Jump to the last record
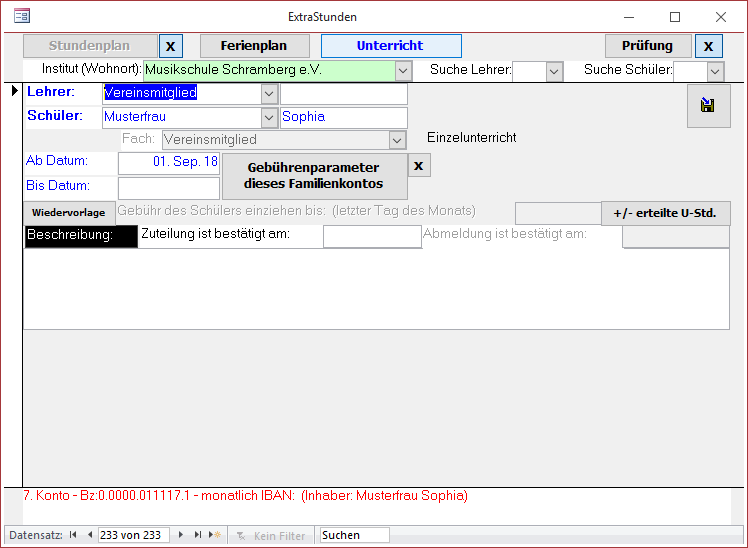The image size is (748, 548). [x=198, y=536]
